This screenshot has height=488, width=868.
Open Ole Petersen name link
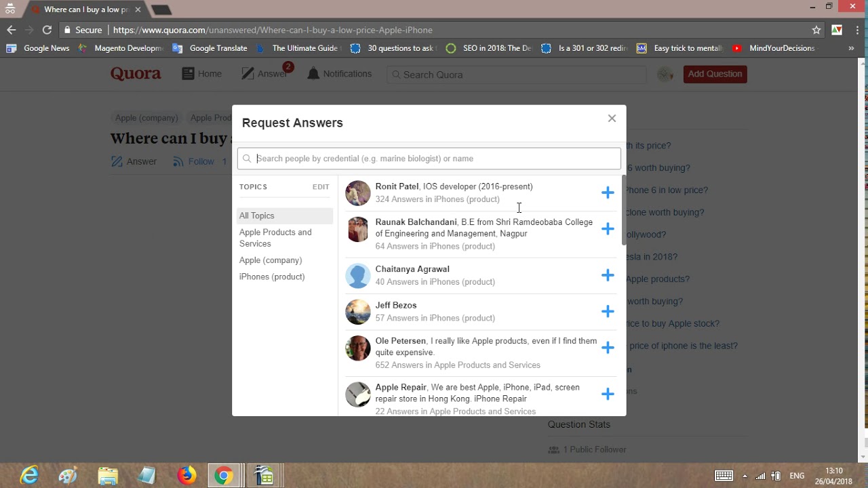click(401, 341)
